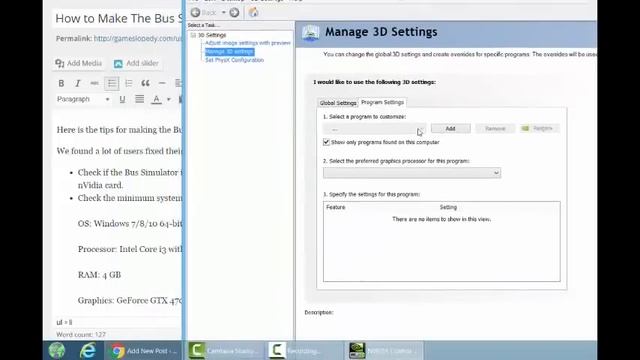
Task: Select Manage 3D settings in task tree
Action: coord(229,51)
